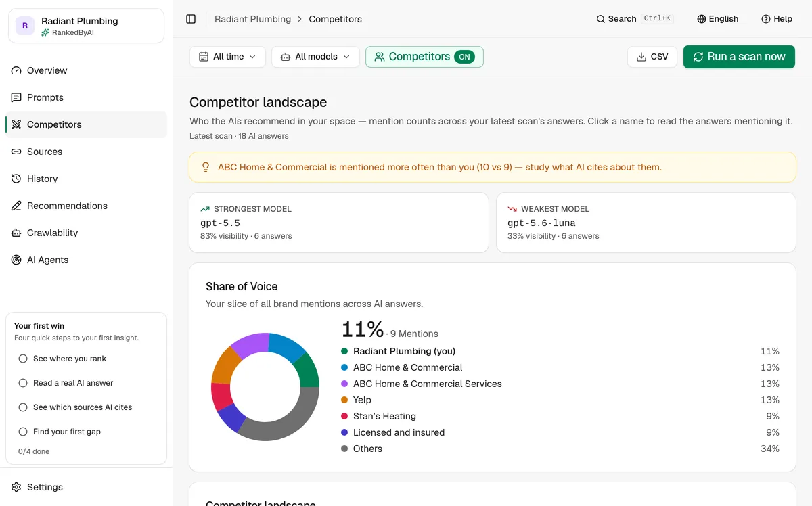Viewport: 812px width, 506px height.
Task: Click the gpt-5.6-luna weakest model card
Action: tap(646, 223)
